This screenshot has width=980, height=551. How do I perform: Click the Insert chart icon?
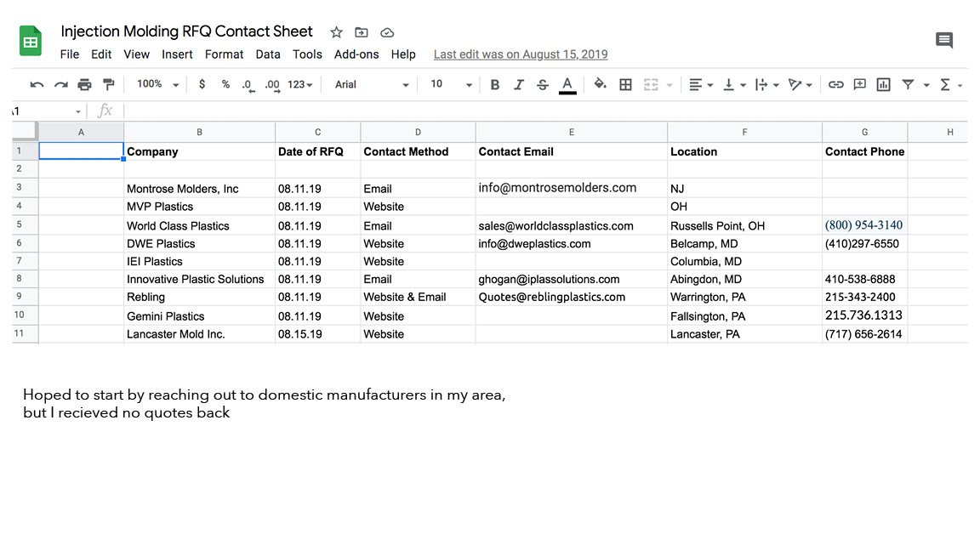coord(884,84)
